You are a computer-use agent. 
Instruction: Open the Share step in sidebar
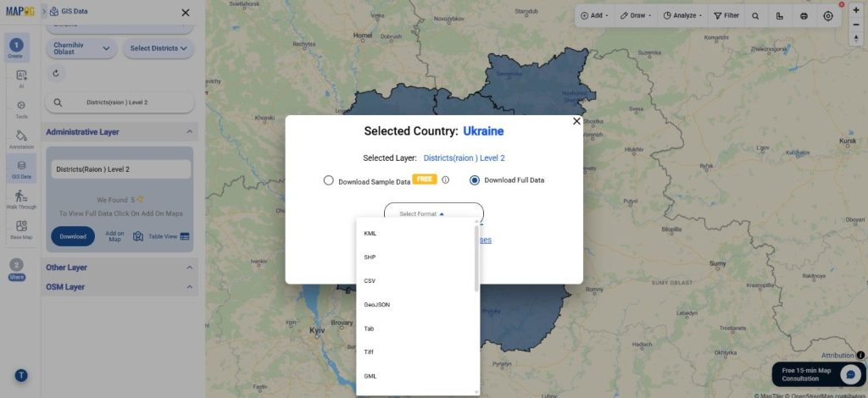(x=17, y=269)
